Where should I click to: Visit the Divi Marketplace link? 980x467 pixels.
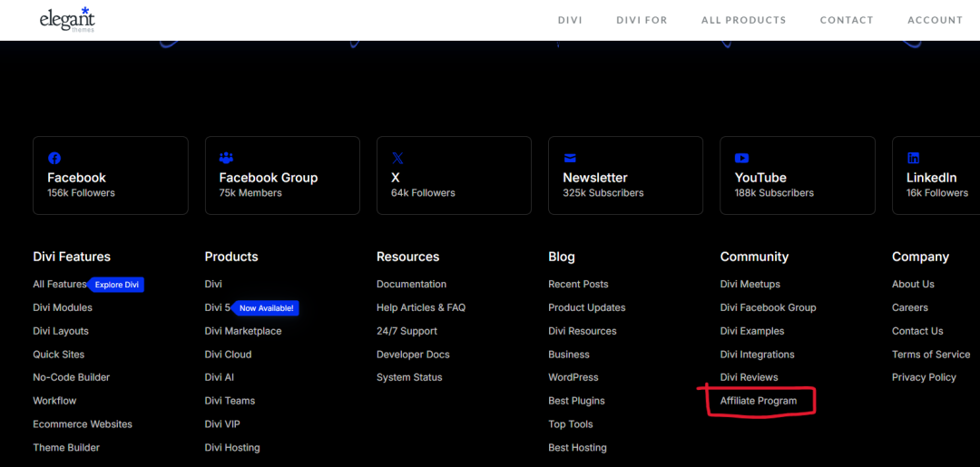(x=243, y=331)
